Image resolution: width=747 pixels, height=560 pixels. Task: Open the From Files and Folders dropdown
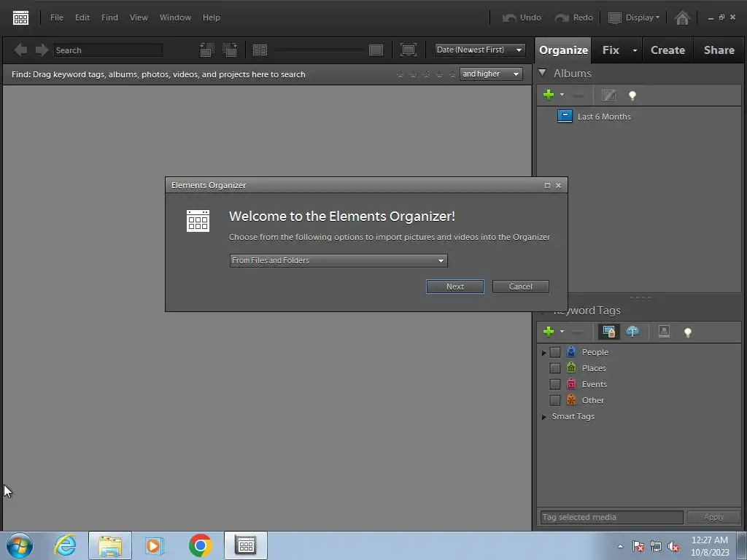338,260
